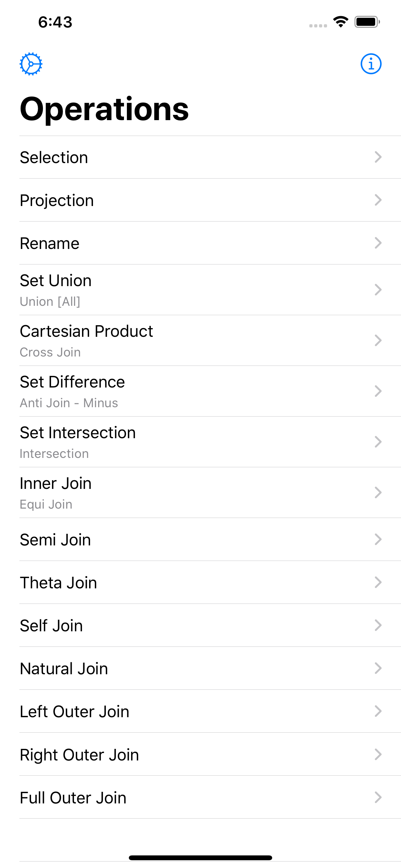
Task: Open the Theta Join entry
Action: tap(200, 582)
